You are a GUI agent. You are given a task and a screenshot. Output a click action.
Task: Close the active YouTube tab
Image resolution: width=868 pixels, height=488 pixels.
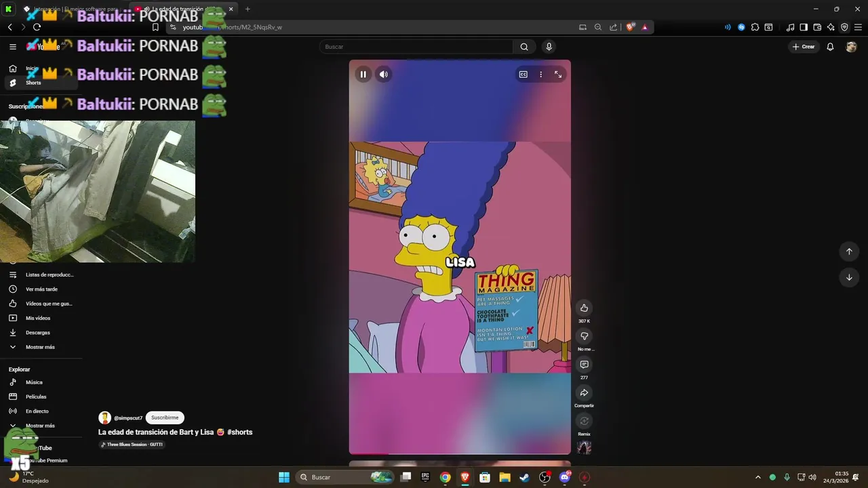pos(231,9)
